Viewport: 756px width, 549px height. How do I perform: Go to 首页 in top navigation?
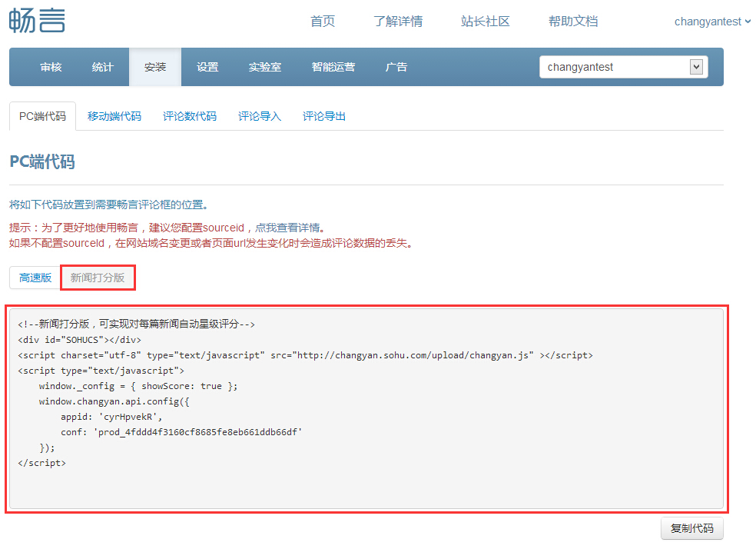[323, 22]
